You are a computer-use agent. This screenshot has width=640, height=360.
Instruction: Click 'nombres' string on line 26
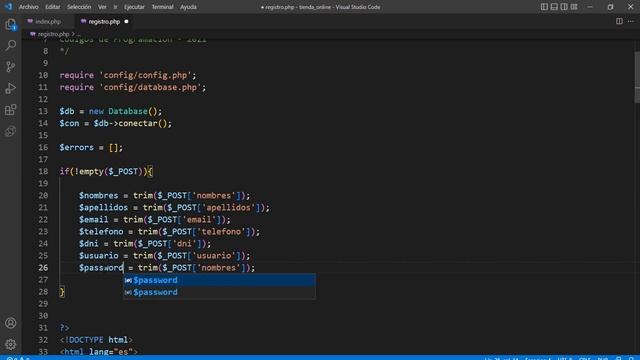(219, 268)
